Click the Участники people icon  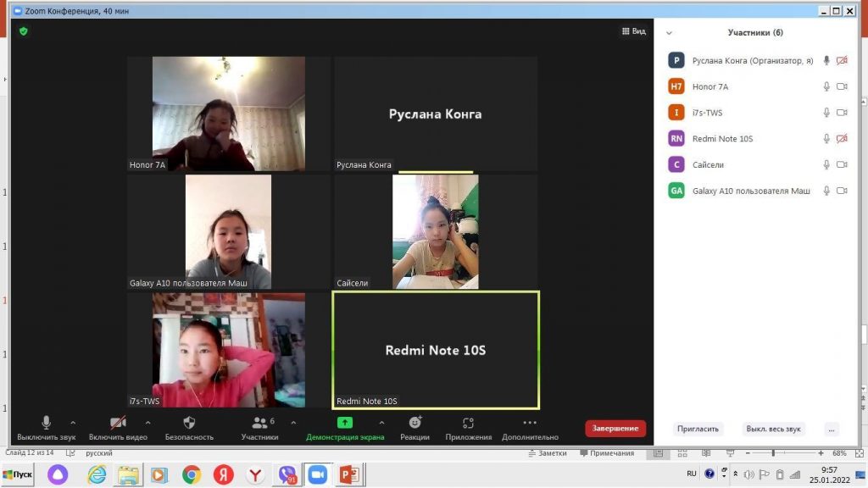point(259,422)
